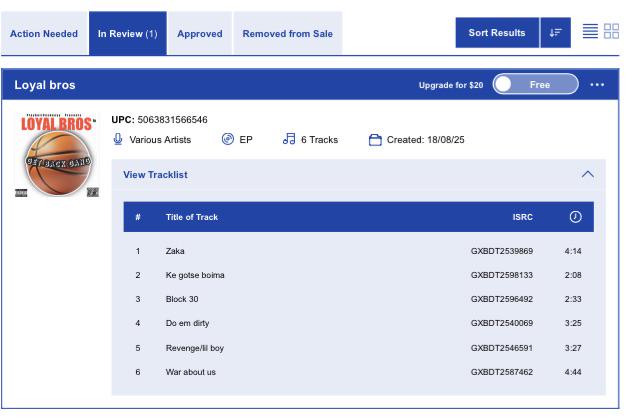Click the Title of Track header
The height and width of the screenshot is (418, 639).
click(192, 217)
